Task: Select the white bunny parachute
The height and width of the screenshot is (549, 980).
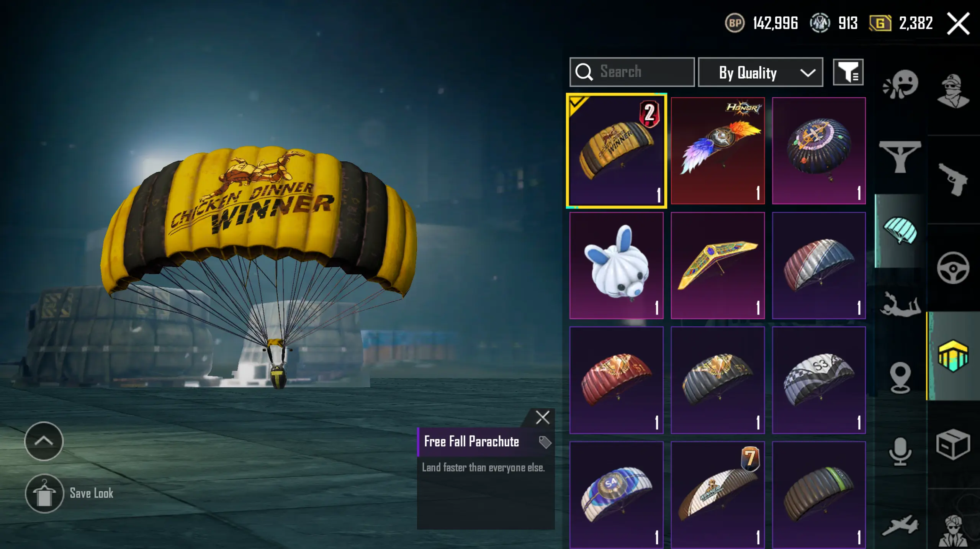Action: coord(616,265)
